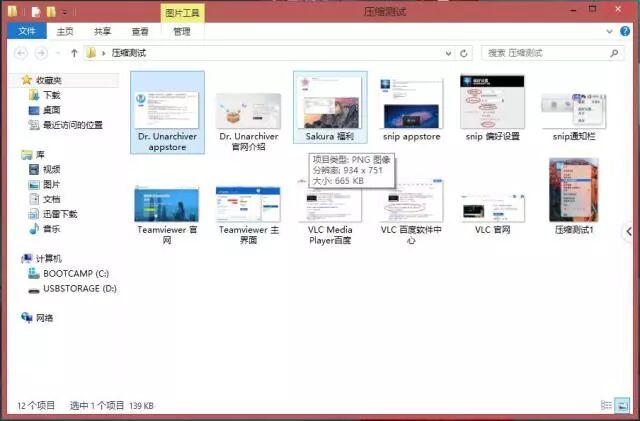
Task: Select the Dr. Unarchiver appstore image
Action: click(x=167, y=112)
